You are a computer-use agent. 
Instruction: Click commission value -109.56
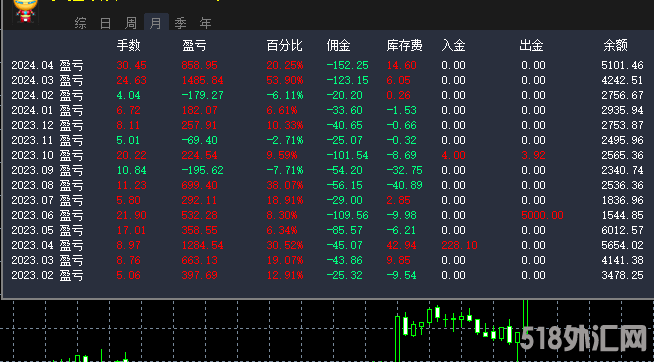coord(347,216)
